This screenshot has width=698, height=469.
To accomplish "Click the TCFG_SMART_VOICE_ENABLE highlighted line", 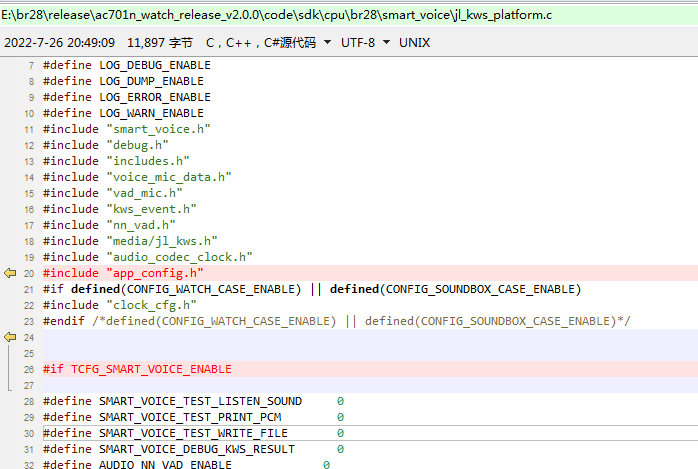I will [x=370, y=369].
